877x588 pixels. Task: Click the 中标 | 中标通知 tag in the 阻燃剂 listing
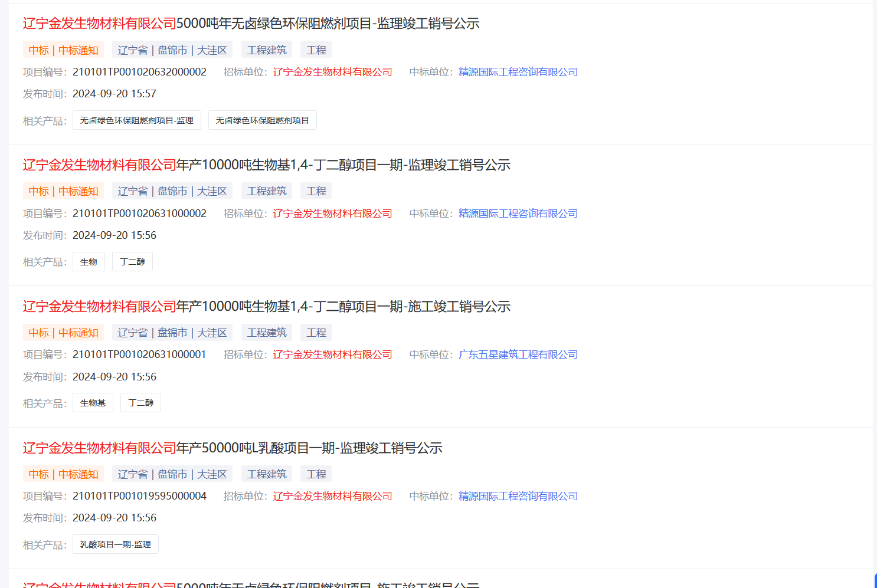pos(64,50)
